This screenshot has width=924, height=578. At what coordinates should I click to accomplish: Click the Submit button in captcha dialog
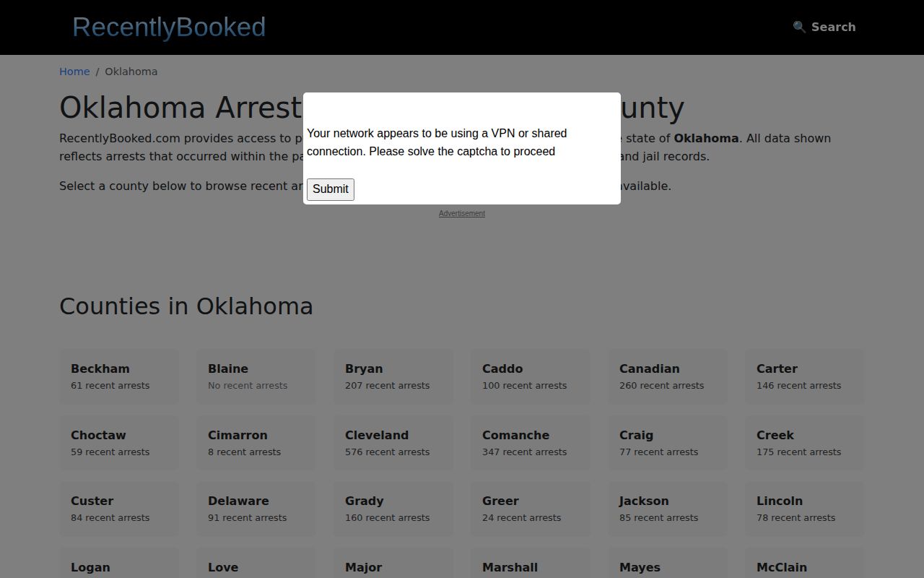coord(331,189)
